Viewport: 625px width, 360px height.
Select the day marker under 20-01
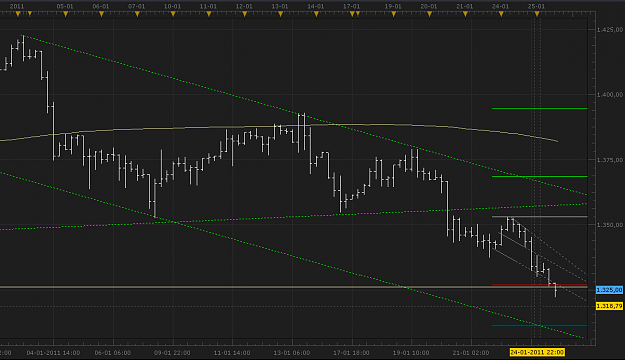[x=429, y=14]
